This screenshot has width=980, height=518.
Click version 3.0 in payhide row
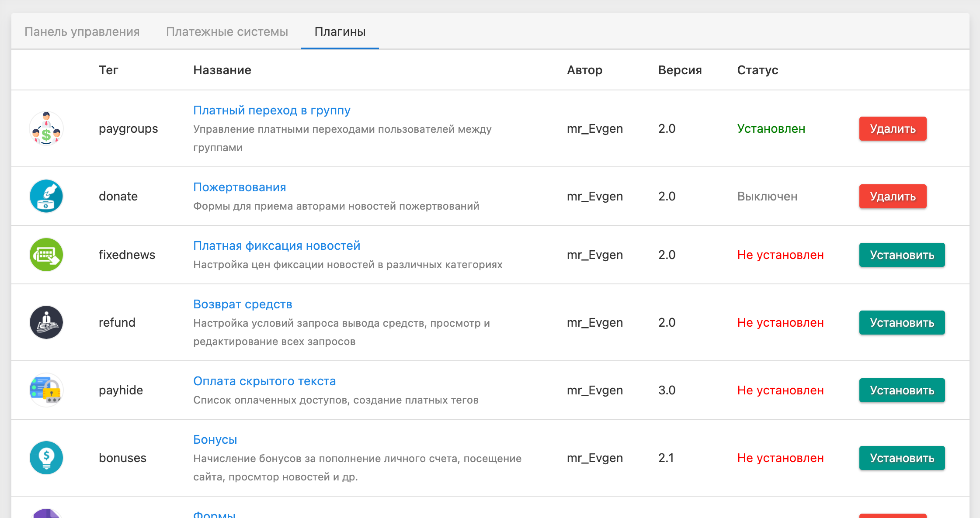tap(667, 390)
